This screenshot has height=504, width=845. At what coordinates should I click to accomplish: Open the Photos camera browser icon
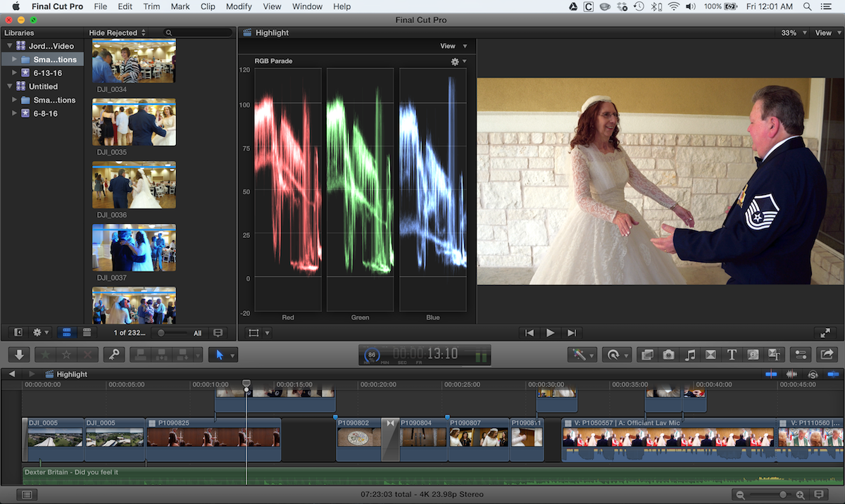tap(668, 354)
